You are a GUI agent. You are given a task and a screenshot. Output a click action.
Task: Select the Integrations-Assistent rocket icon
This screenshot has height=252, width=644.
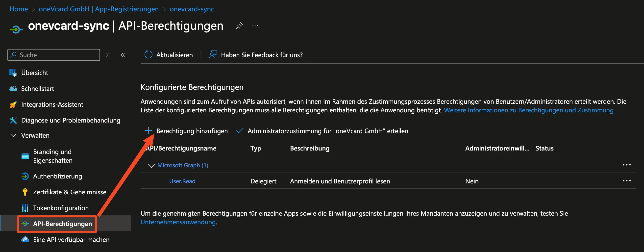click(14, 104)
